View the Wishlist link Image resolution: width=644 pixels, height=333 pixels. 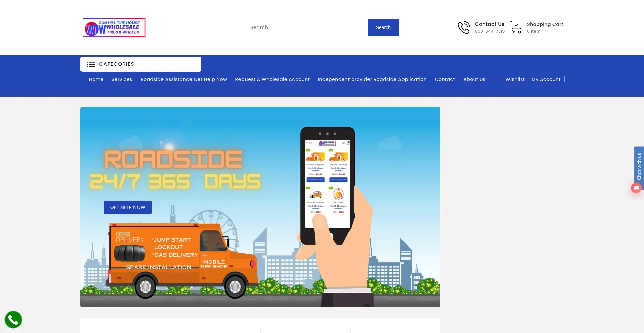(515, 79)
